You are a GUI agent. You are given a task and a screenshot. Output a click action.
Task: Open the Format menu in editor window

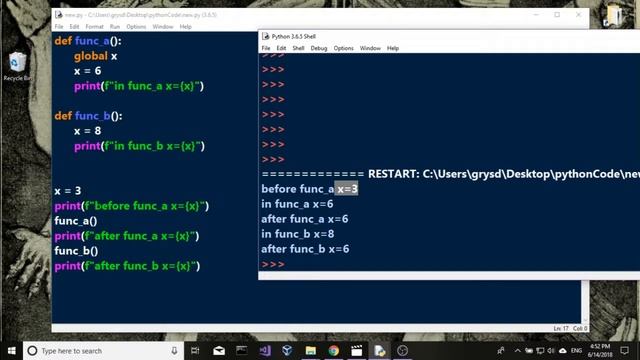coord(94,27)
